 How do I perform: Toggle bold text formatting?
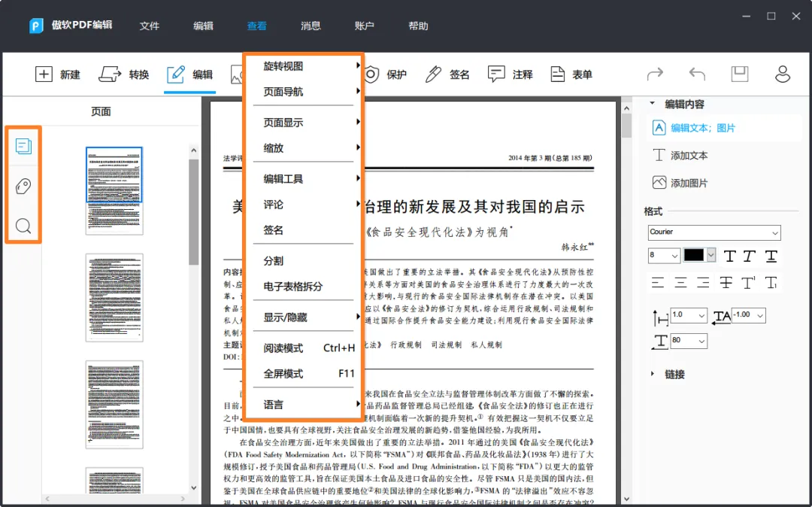tap(729, 256)
